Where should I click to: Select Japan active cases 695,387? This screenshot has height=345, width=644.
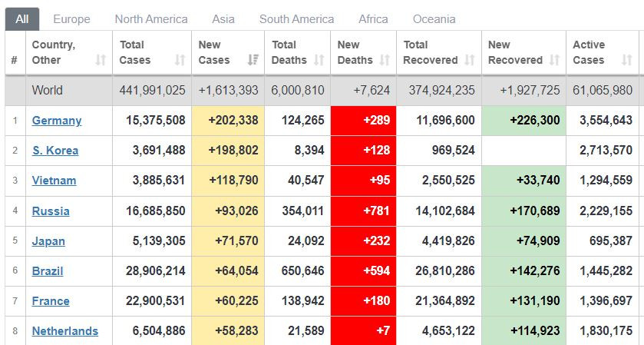[x=611, y=241]
